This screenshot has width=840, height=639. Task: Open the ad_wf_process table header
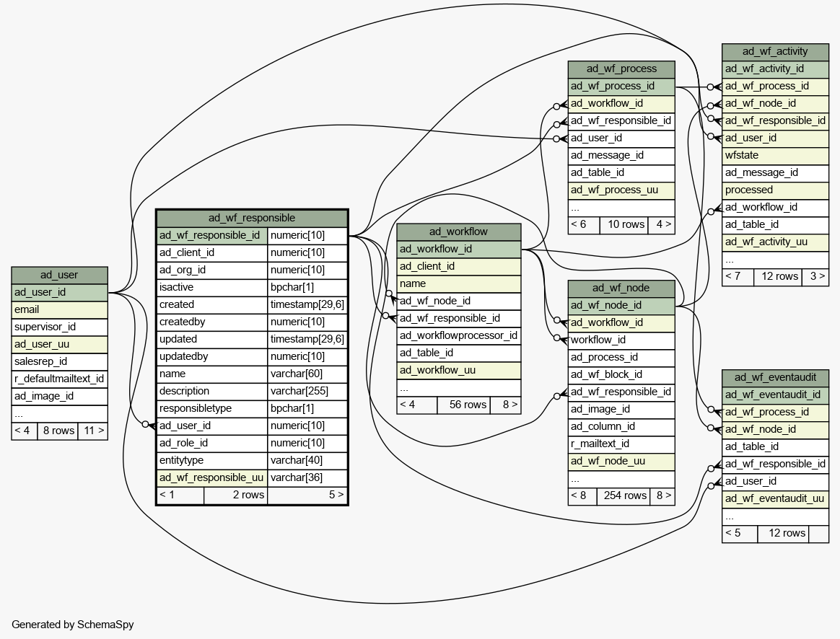click(x=621, y=69)
